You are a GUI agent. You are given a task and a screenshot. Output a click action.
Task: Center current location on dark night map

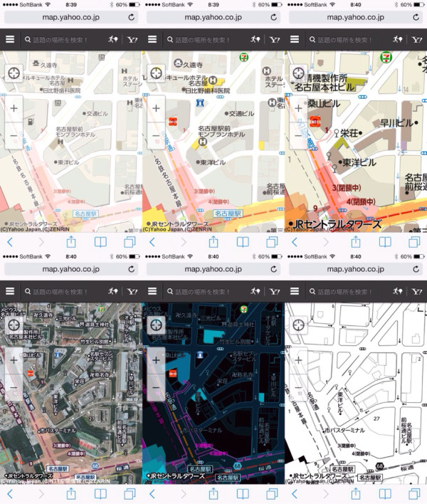pyautogui.click(x=156, y=325)
